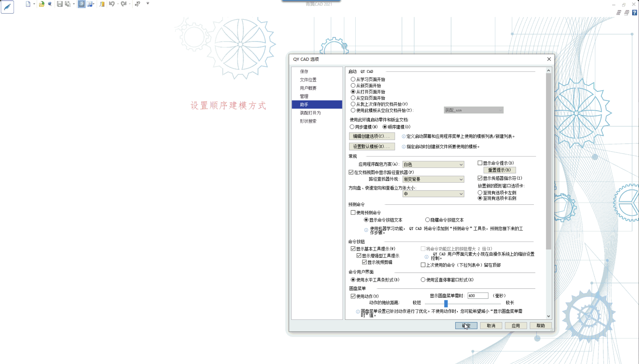
Task: Click the window layout icon
Action: [x=90, y=4]
